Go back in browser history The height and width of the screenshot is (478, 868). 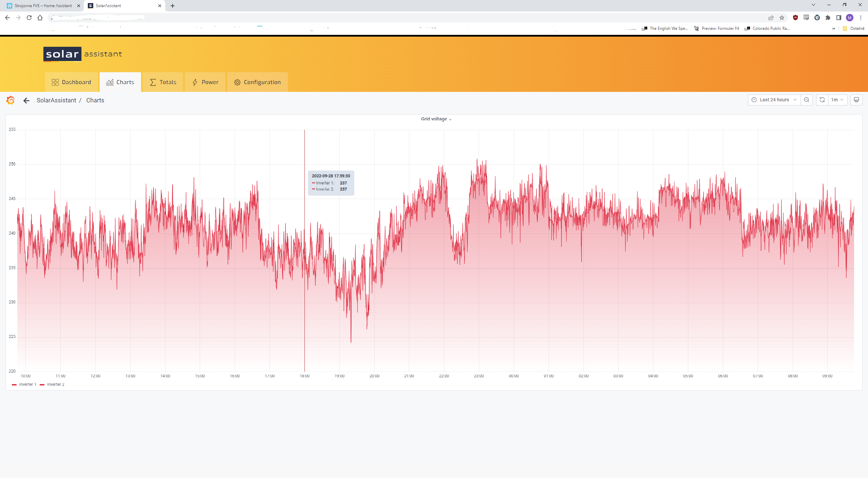click(x=7, y=18)
